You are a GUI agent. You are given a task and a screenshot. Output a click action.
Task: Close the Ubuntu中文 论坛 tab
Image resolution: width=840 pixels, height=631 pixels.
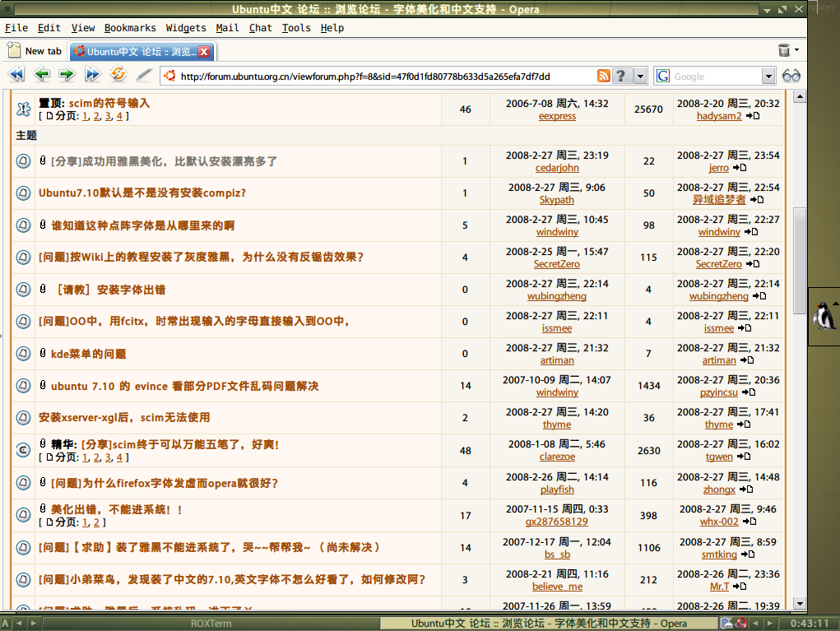(x=204, y=52)
